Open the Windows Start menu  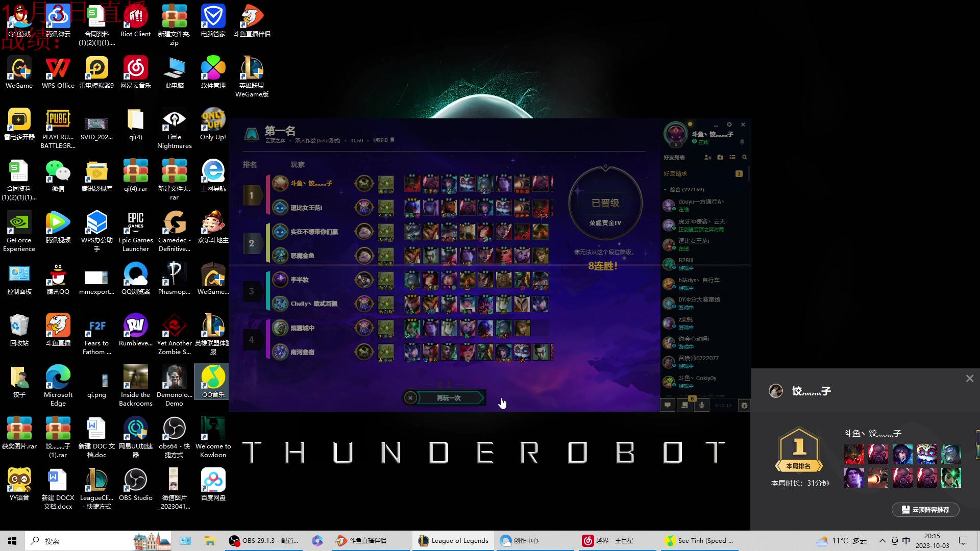(x=12, y=541)
